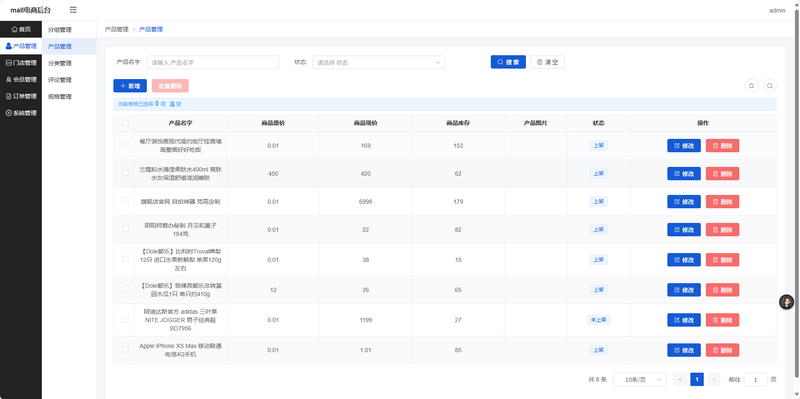
Task: Click admin user name at top right
Action: (777, 10)
